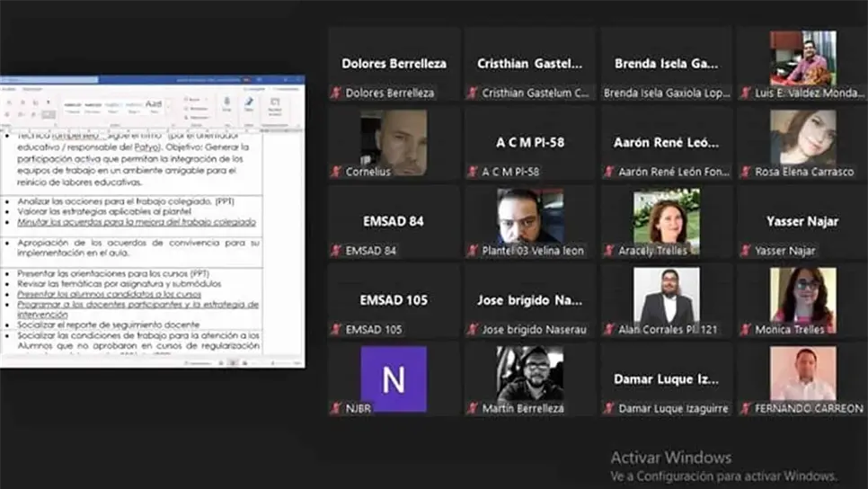Viewport: 868px width, 489px height.
Task: Click muted mic icon beside Dolores Berrelleza
Action: [x=336, y=93]
